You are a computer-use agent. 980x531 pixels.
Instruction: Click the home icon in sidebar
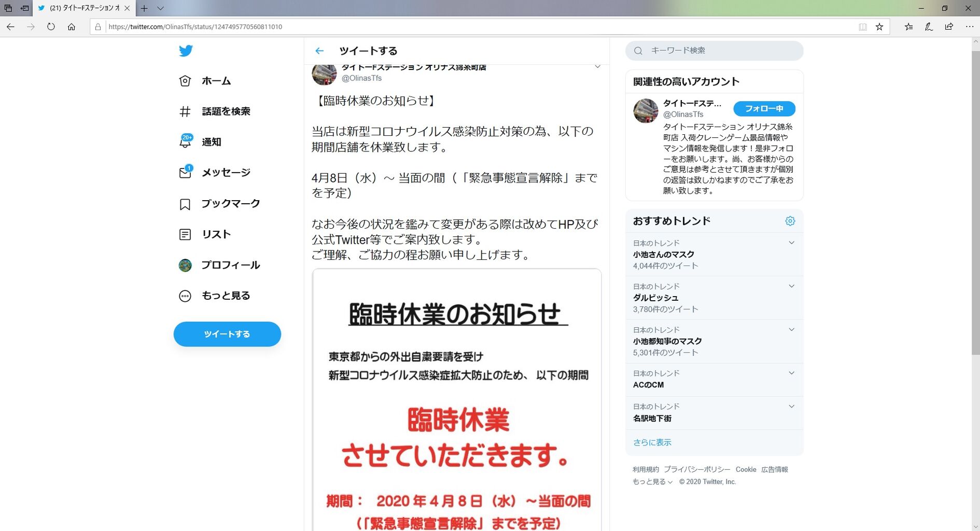click(185, 81)
